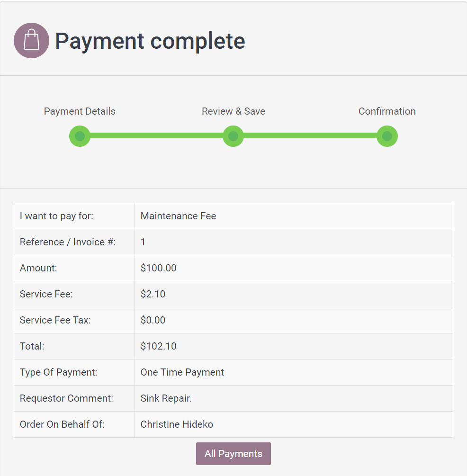Click the $0.00 service fee tax value

click(153, 320)
